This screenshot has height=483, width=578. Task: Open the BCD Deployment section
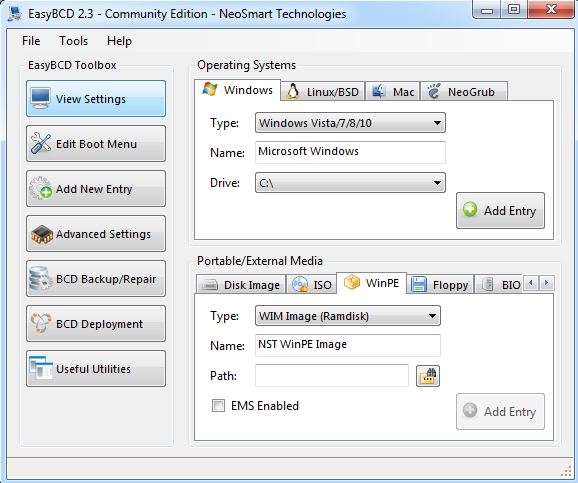(96, 324)
